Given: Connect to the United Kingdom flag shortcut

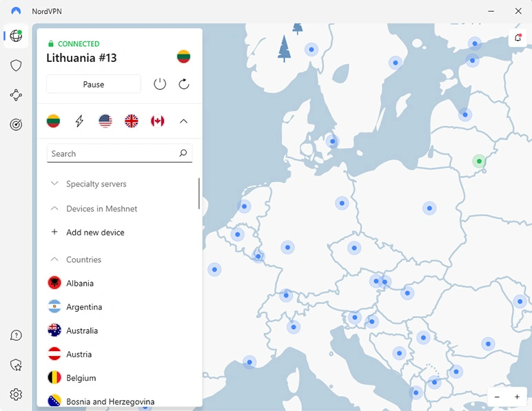Looking at the screenshot, I should [132, 121].
